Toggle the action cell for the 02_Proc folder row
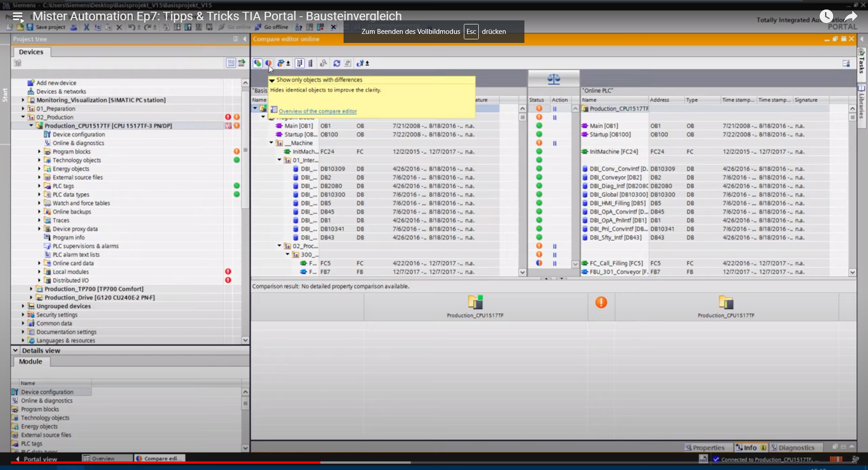The image size is (868, 470). tap(554, 246)
